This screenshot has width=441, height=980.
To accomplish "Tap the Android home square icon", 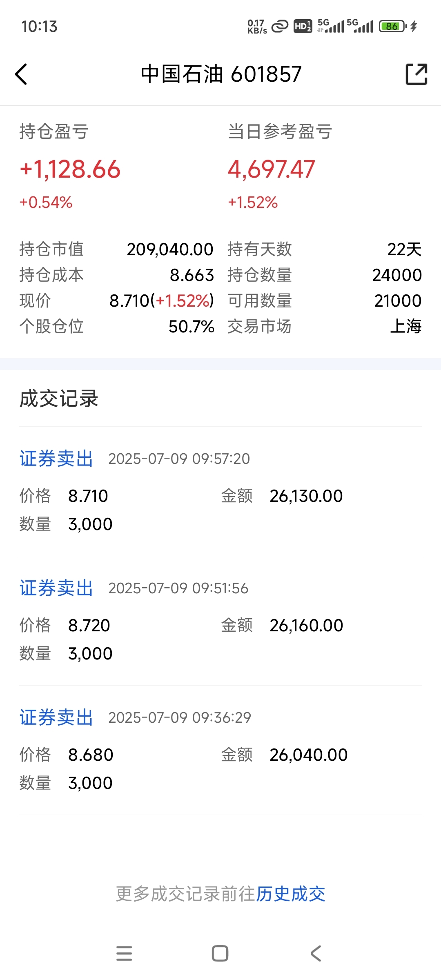I will [220, 953].
